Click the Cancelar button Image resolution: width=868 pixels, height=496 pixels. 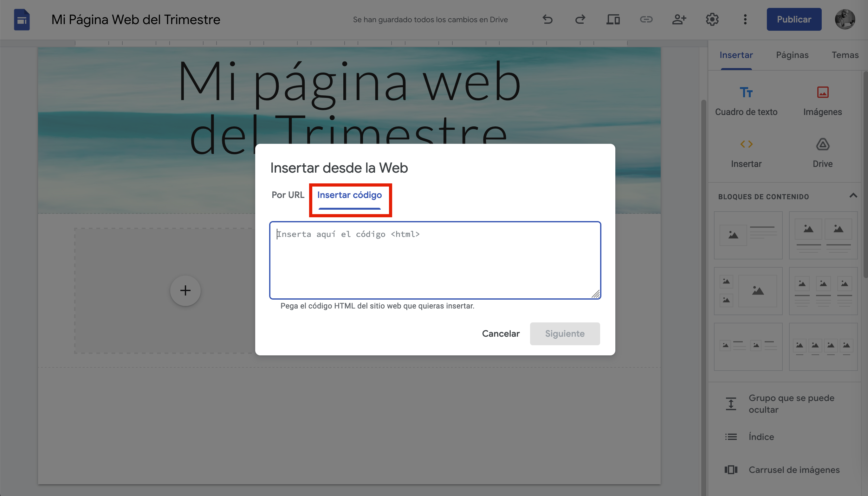click(x=501, y=334)
